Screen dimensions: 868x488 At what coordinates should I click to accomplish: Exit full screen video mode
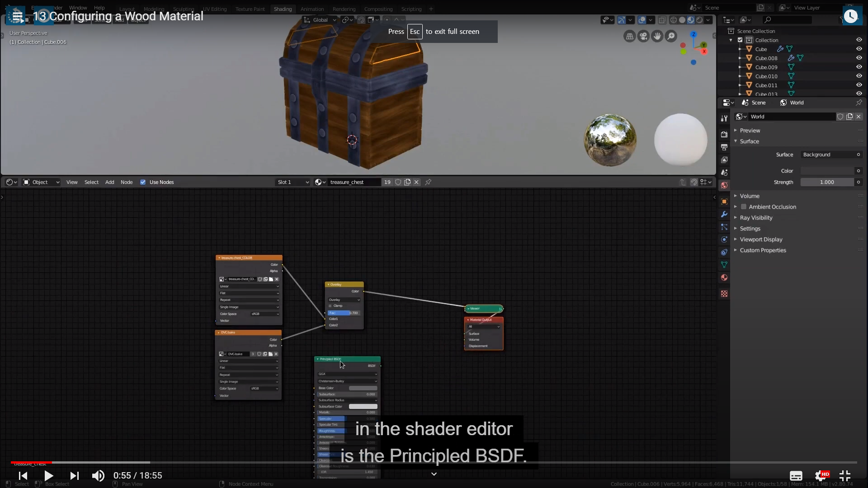[x=844, y=475]
